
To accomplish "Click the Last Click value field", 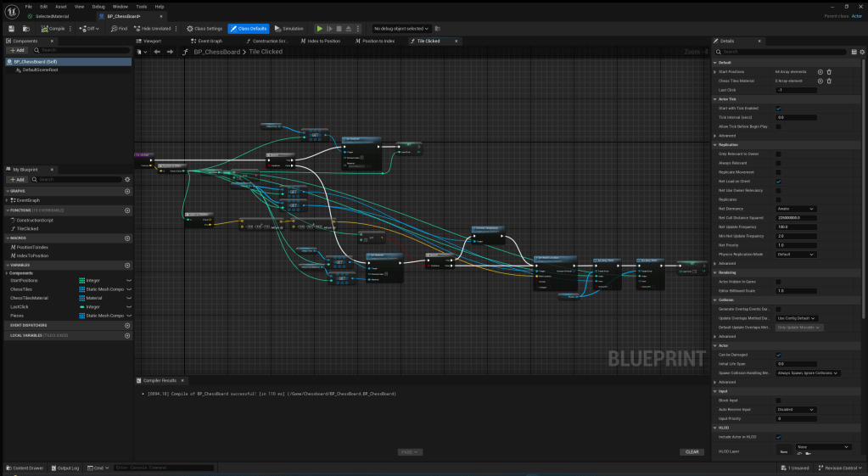I will tap(796, 90).
